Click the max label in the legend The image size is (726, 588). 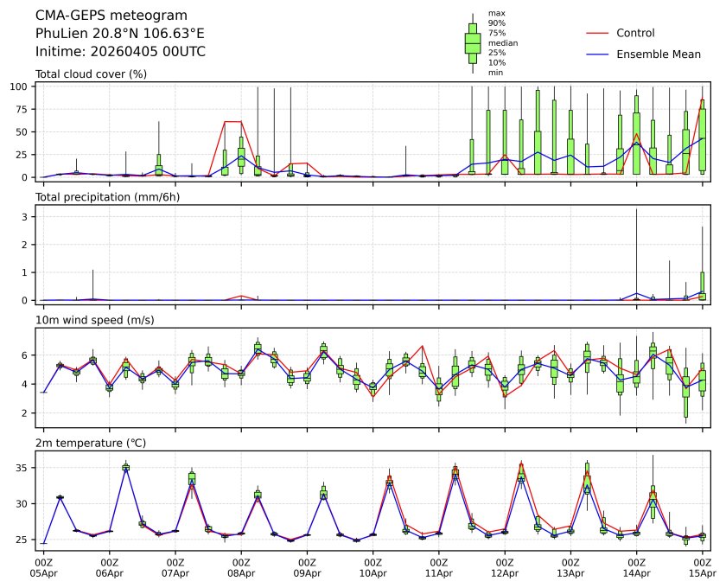pos(495,13)
